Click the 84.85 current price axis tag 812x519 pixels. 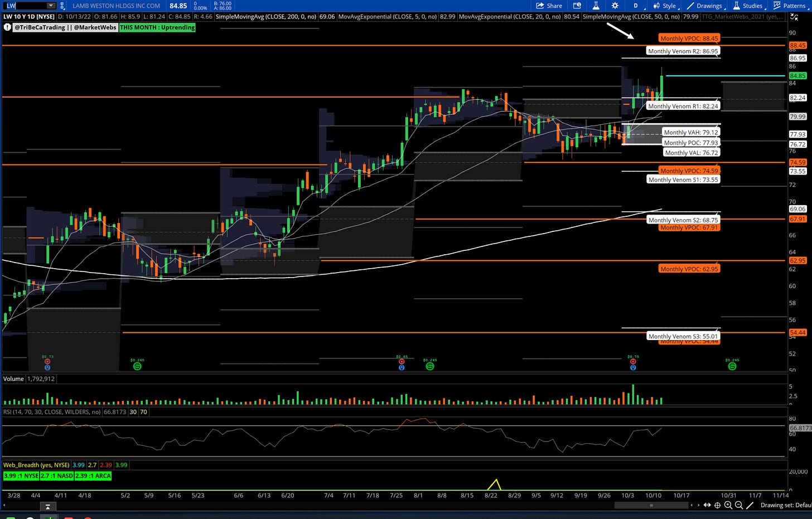(x=797, y=76)
